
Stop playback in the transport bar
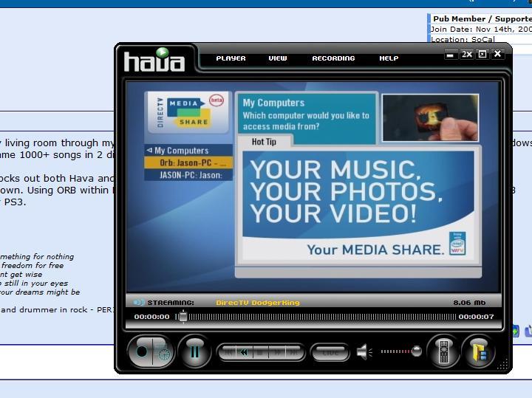click(260, 352)
